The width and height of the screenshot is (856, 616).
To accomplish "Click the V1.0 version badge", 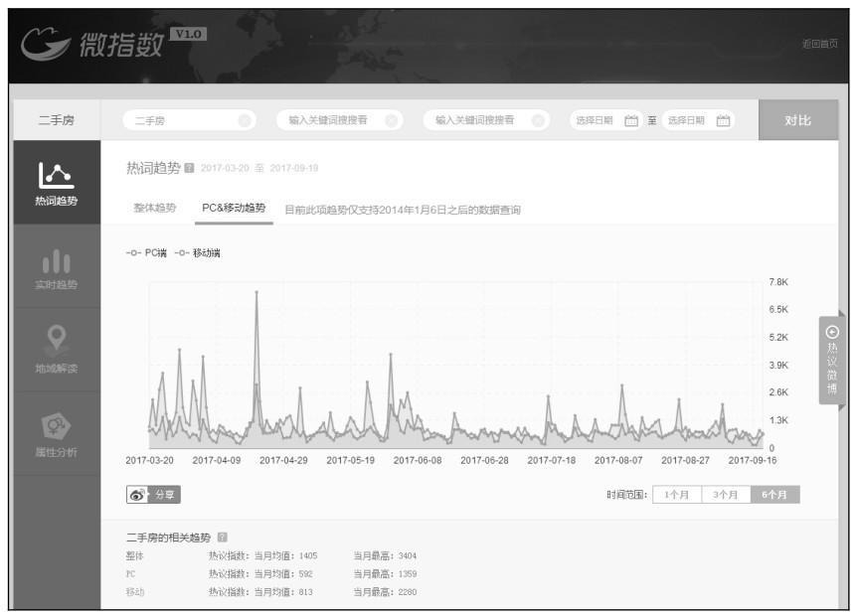I will point(188,34).
